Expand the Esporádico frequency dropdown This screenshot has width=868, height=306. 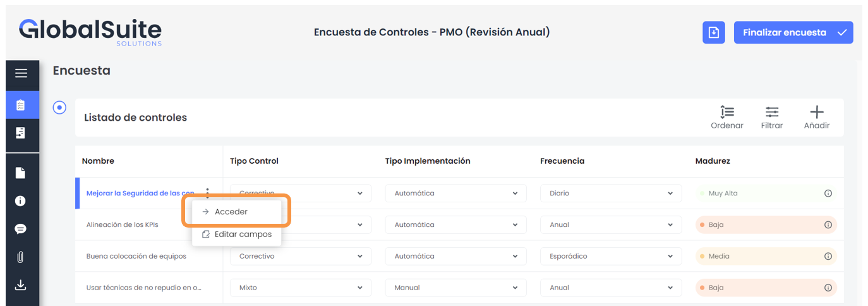tap(610, 257)
